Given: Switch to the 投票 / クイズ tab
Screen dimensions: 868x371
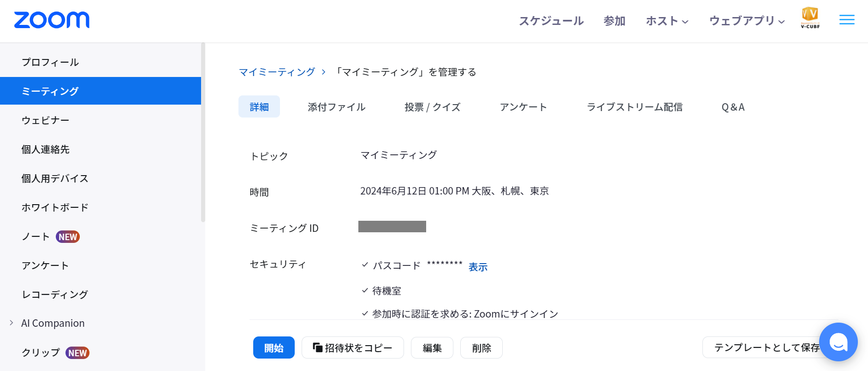Looking at the screenshot, I should click(x=432, y=107).
